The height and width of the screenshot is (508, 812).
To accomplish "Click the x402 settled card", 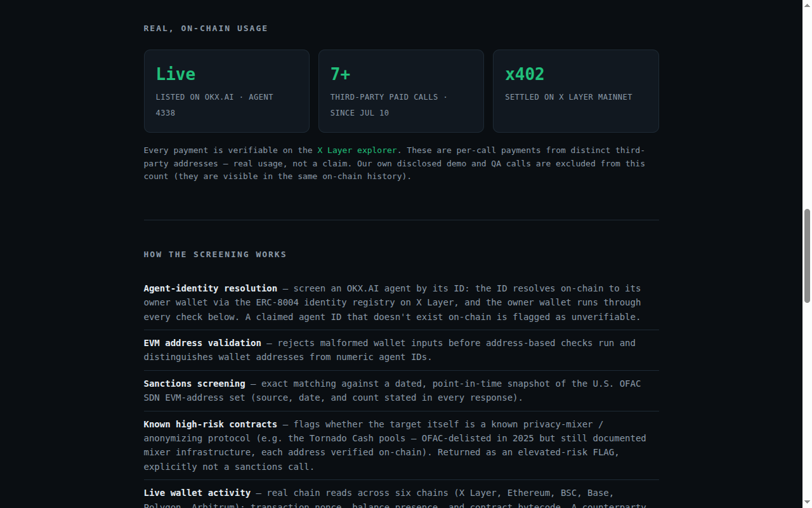I will [576, 91].
